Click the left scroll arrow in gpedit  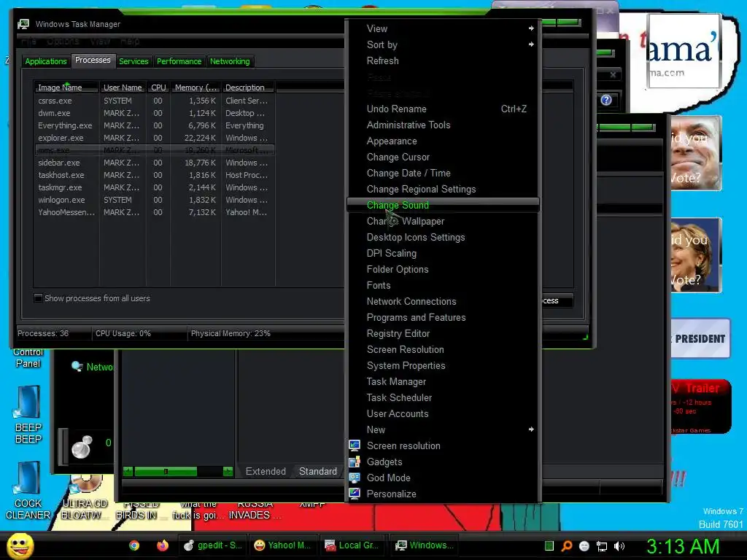[128, 472]
